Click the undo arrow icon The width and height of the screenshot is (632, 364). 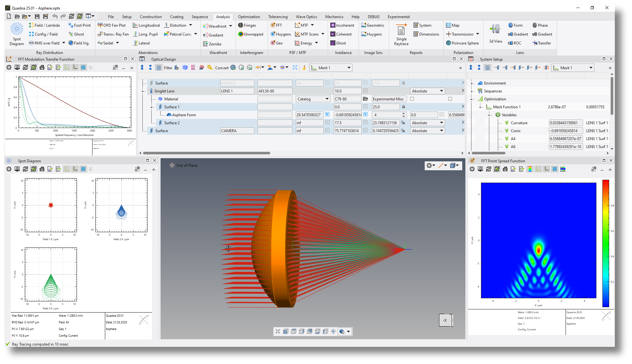[55, 17]
